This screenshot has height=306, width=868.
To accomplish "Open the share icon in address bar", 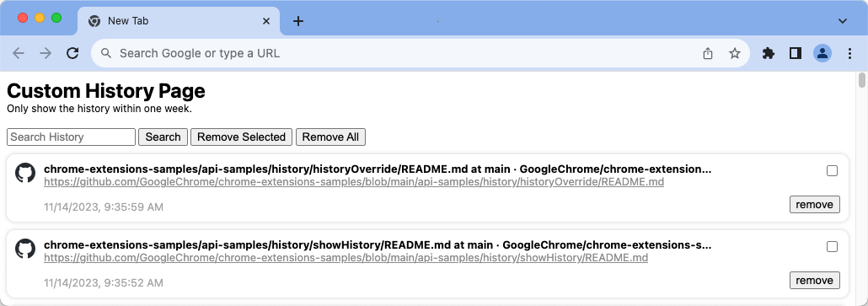I will (708, 53).
